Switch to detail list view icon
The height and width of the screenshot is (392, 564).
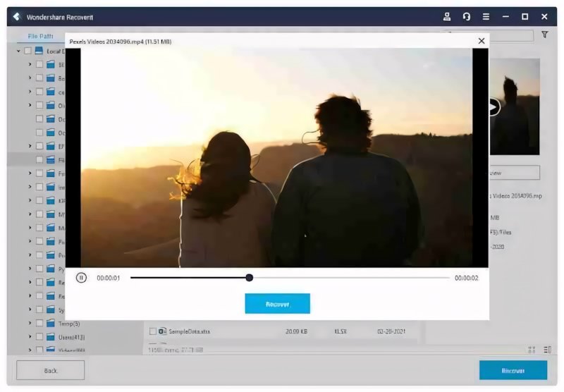click(x=548, y=350)
